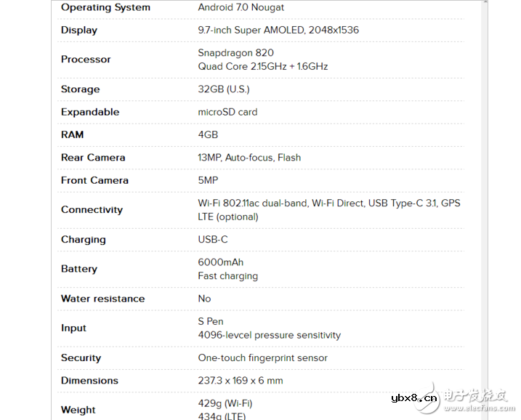
Task: Click the Operating System row label
Action: pyautogui.click(x=105, y=7)
